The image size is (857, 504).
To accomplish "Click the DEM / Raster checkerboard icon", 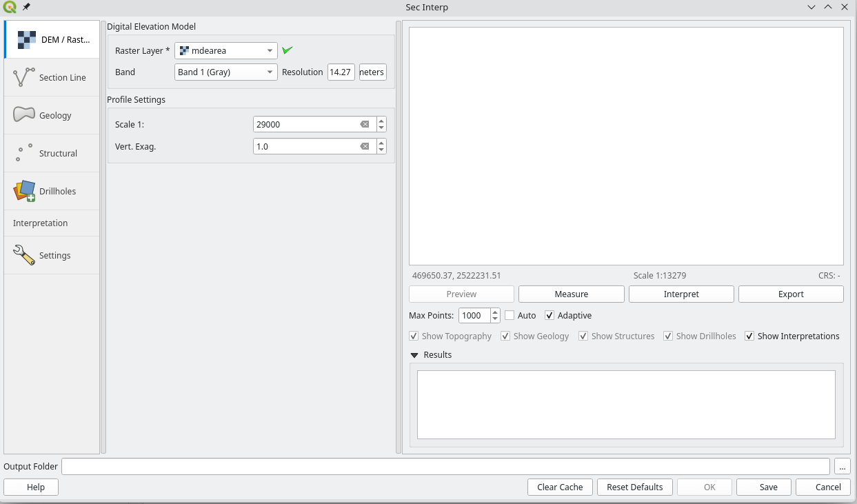I will point(26,40).
